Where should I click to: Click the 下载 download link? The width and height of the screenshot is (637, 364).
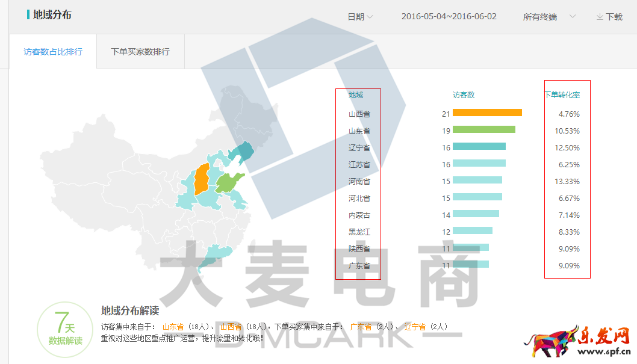click(x=614, y=17)
